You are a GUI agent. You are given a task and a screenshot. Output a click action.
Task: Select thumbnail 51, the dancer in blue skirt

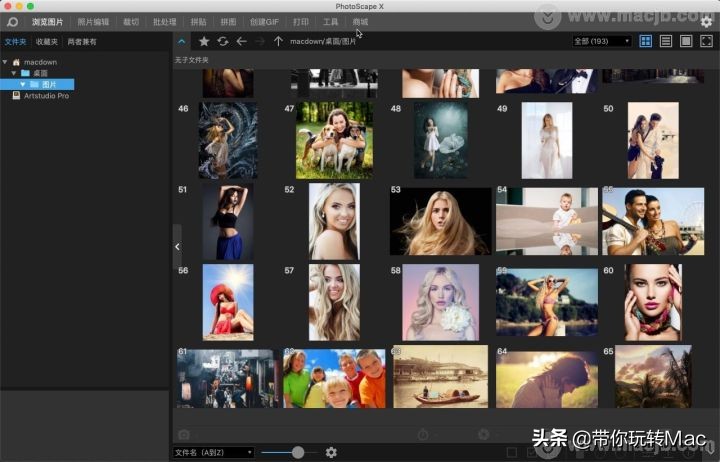(x=228, y=221)
